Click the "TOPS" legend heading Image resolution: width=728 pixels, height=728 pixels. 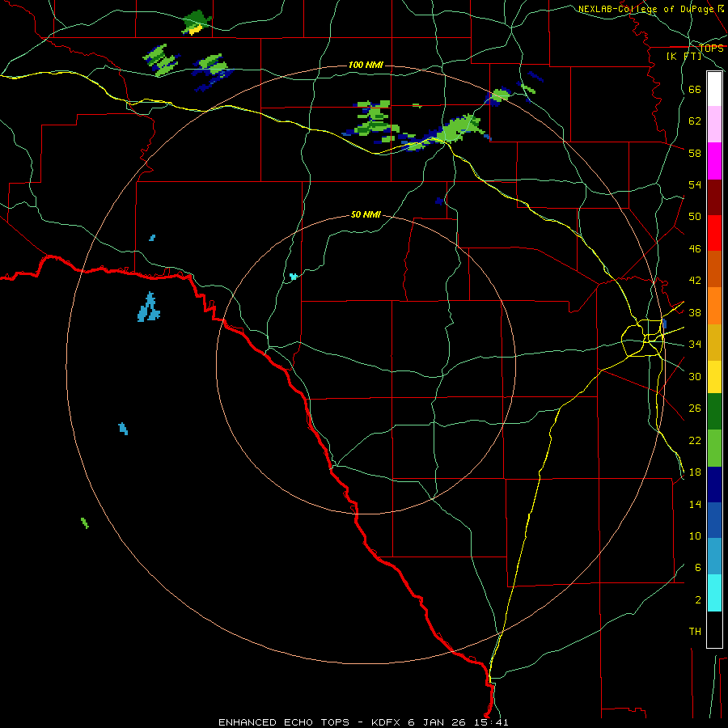point(711,49)
